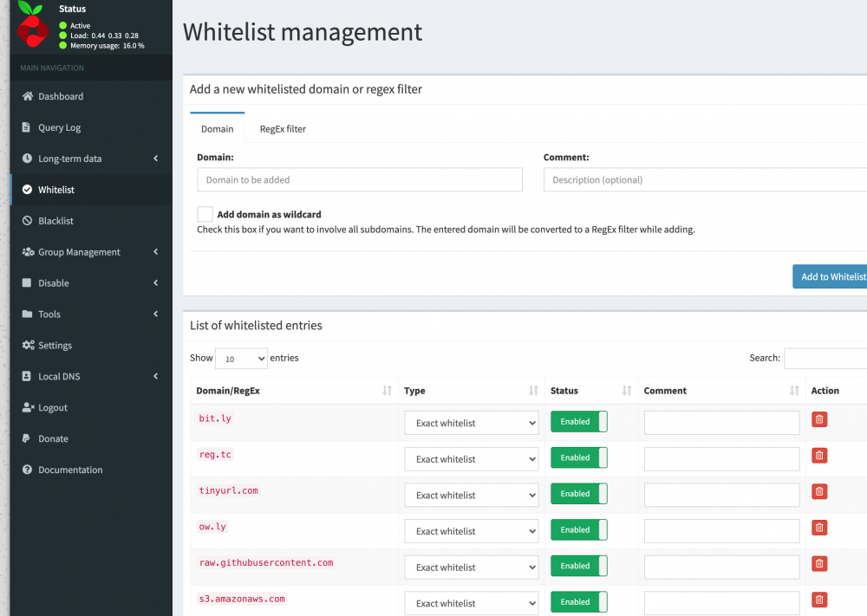Delete the bit.ly whitelist entry
Screen dimensions: 867x616
(x=819, y=419)
